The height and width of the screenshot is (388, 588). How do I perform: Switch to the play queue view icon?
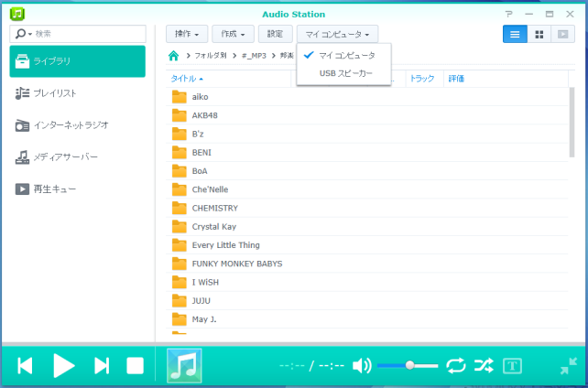coord(563,34)
